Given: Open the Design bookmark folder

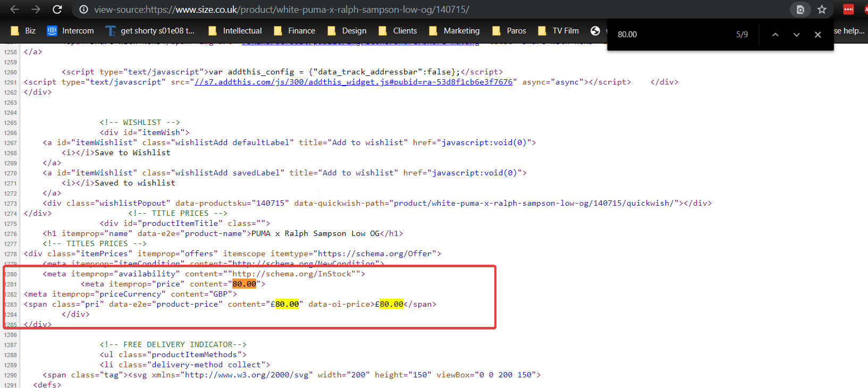Looking at the screenshot, I should point(347,31).
